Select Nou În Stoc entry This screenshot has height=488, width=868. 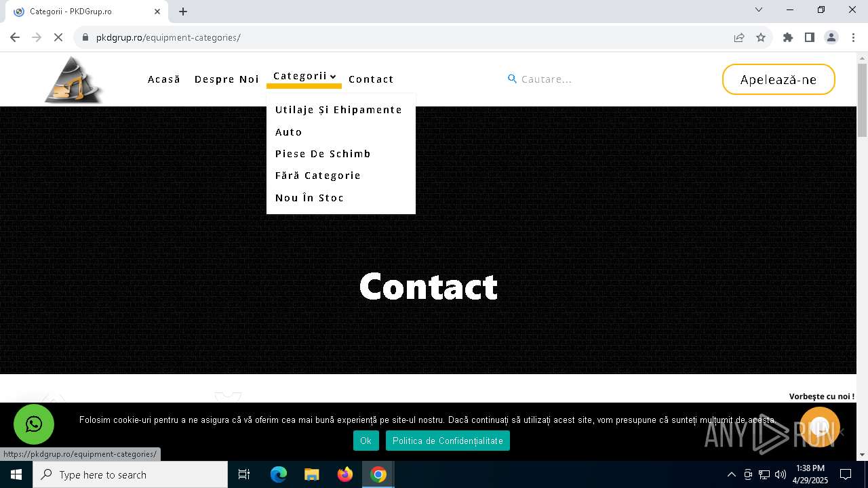pos(309,198)
